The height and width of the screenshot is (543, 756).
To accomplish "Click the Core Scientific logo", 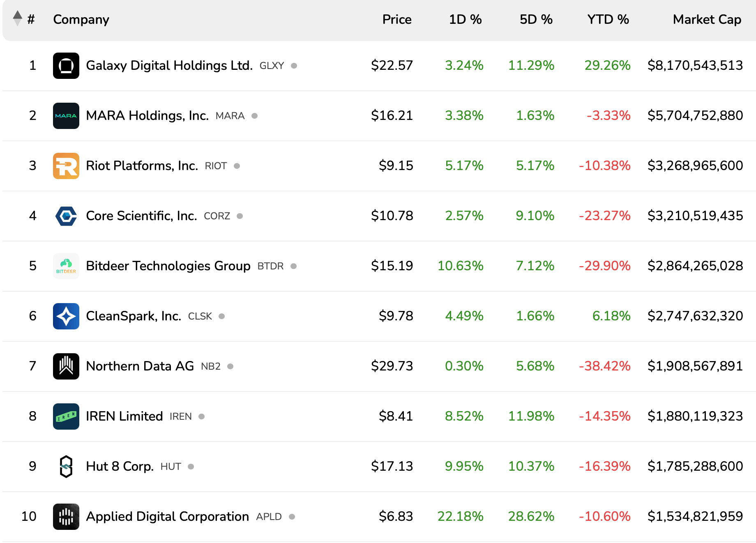I will (x=66, y=216).
